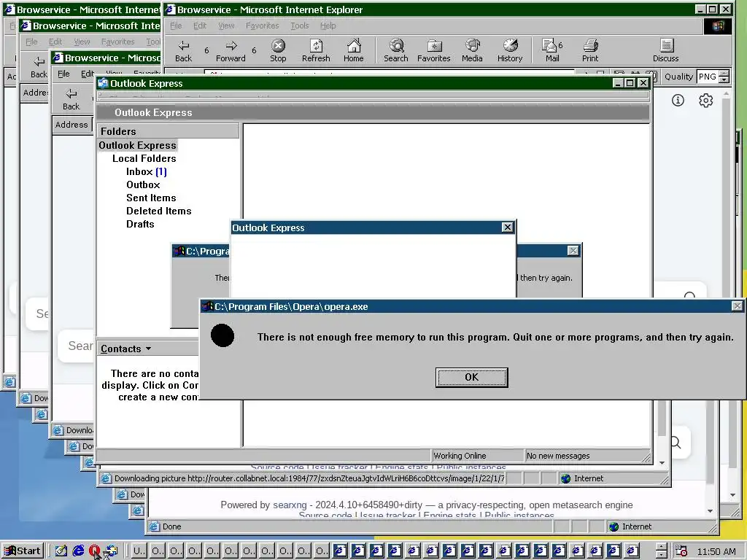Viewport: 747px width, 560px height.
Task: Click the Done status bar text
Action: 171,526
